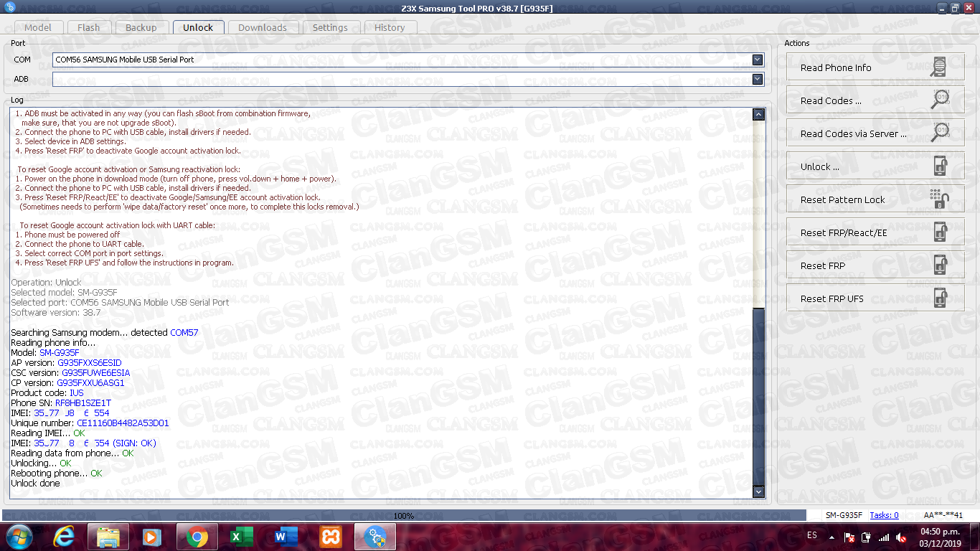
Task: Expand the COM port dropdown
Action: (x=758, y=60)
